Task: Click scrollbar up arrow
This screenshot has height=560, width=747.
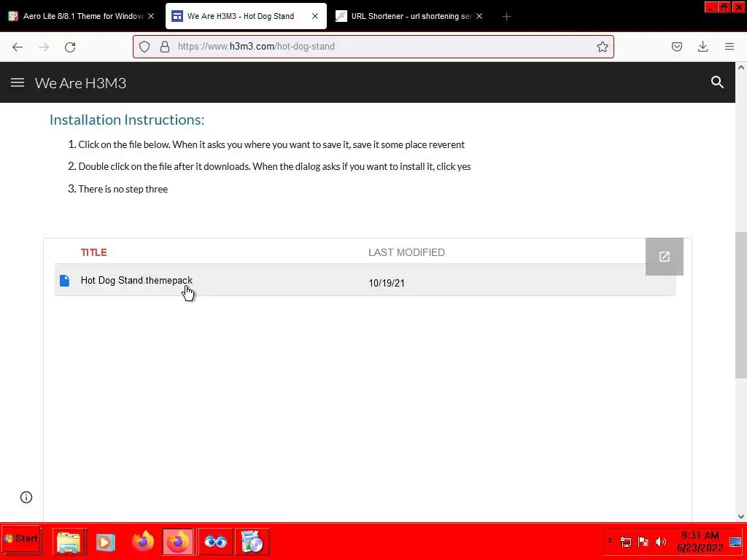Action: click(741, 68)
